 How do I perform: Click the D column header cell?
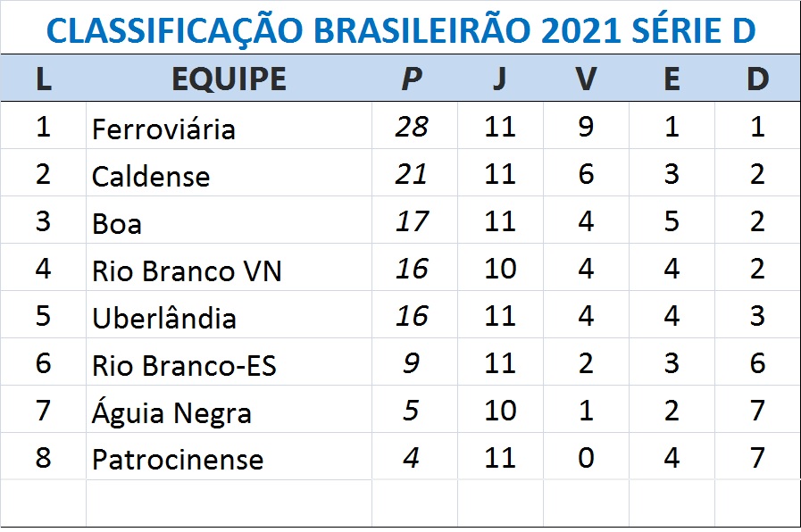pos(757,79)
